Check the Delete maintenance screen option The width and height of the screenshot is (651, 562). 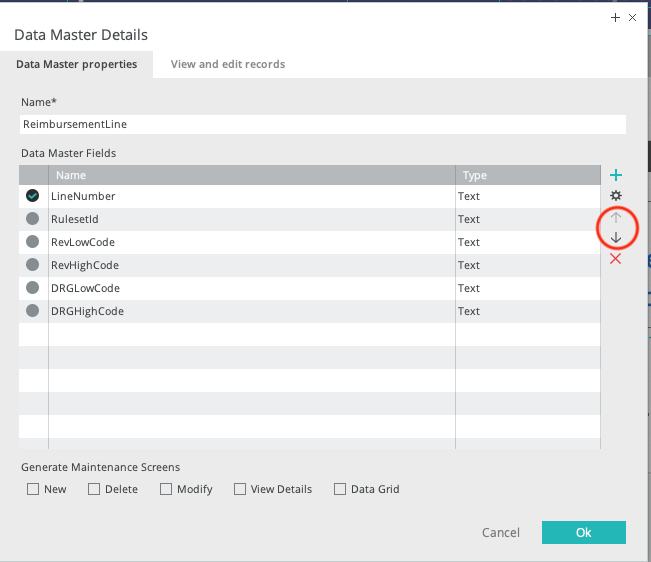pyautogui.click(x=94, y=489)
